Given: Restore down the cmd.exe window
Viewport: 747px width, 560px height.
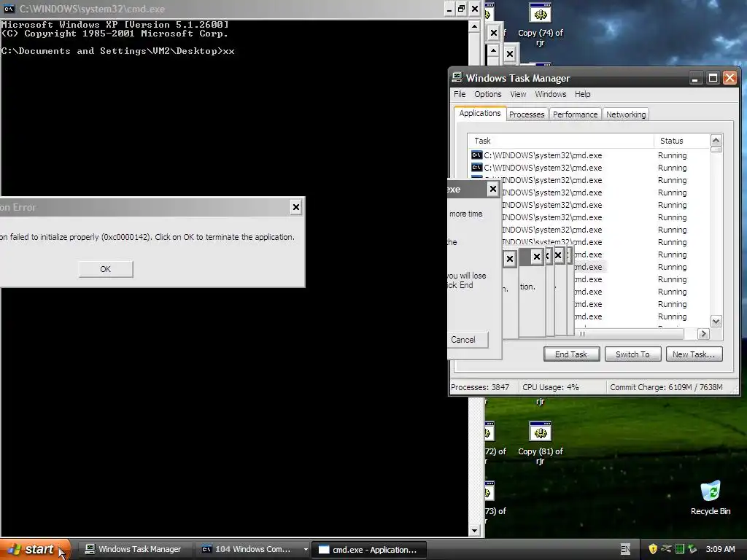Looking at the screenshot, I should 462,9.
